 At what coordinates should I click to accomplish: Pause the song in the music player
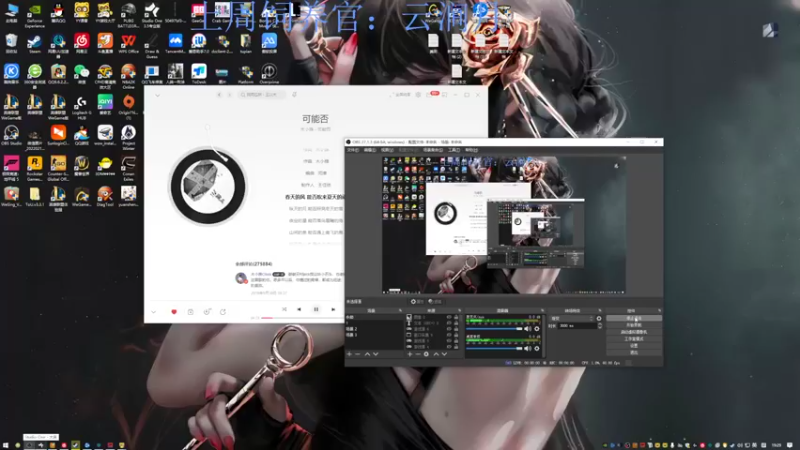(316, 309)
